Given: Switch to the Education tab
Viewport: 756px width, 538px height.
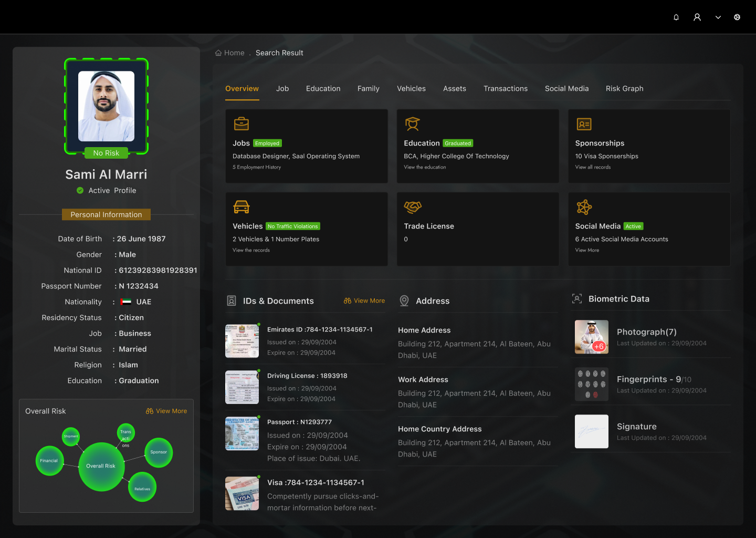Looking at the screenshot, I should point(323,89).
